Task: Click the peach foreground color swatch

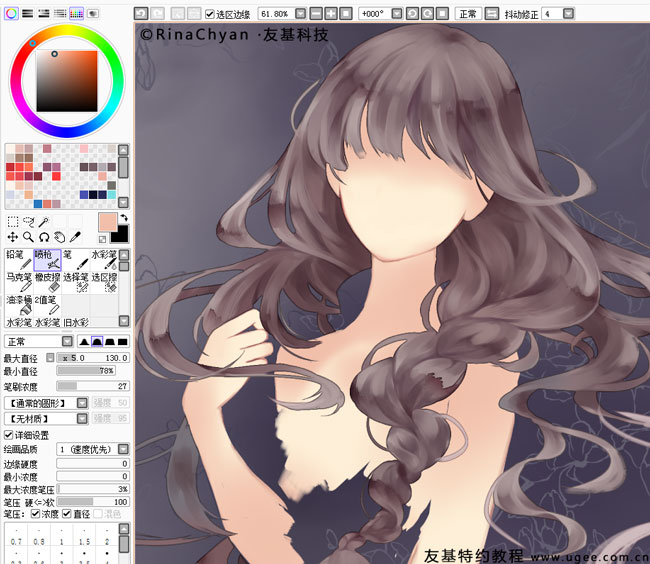Action: [108, 223]
